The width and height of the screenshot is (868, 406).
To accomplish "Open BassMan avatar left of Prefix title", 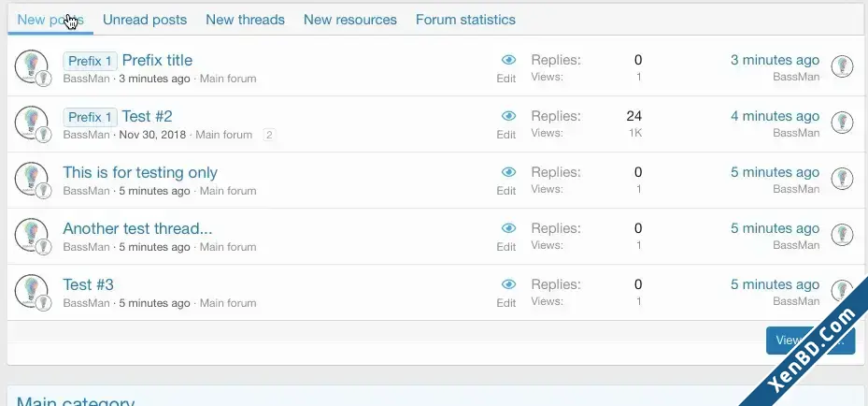I will click(x=31, y=66).
